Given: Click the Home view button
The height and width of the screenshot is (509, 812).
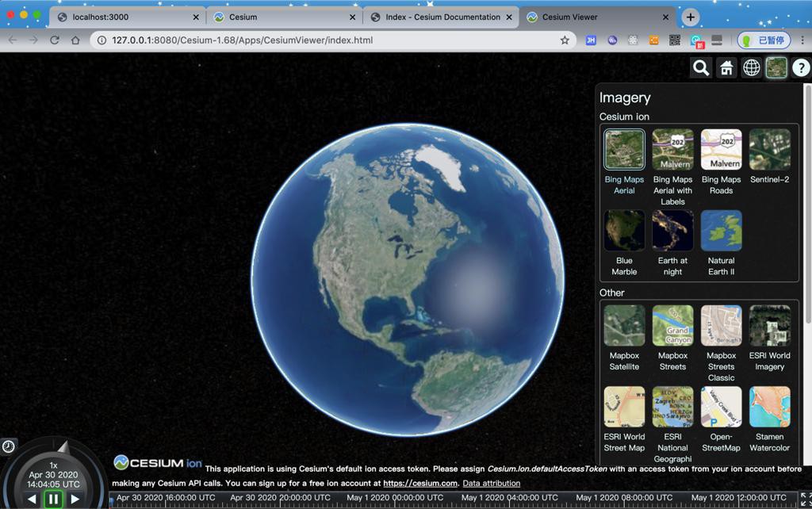Looking at the screenshot, I should click(726, 68).
